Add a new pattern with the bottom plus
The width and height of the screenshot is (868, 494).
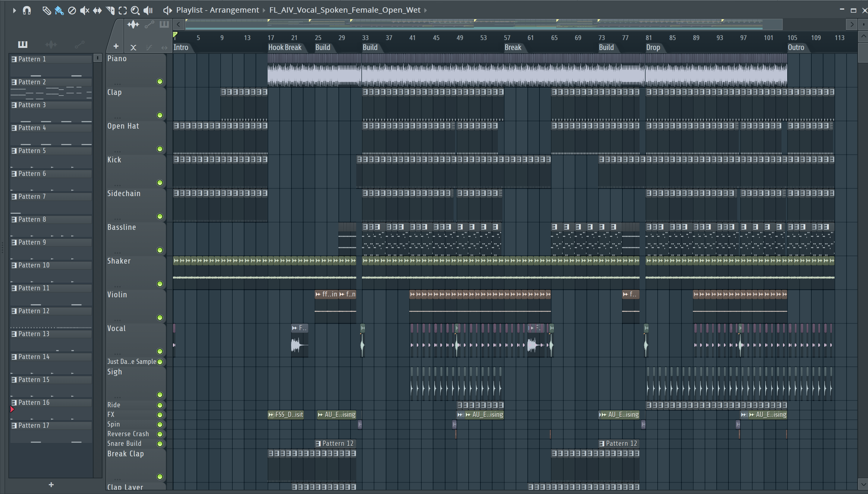click(51, 485)
